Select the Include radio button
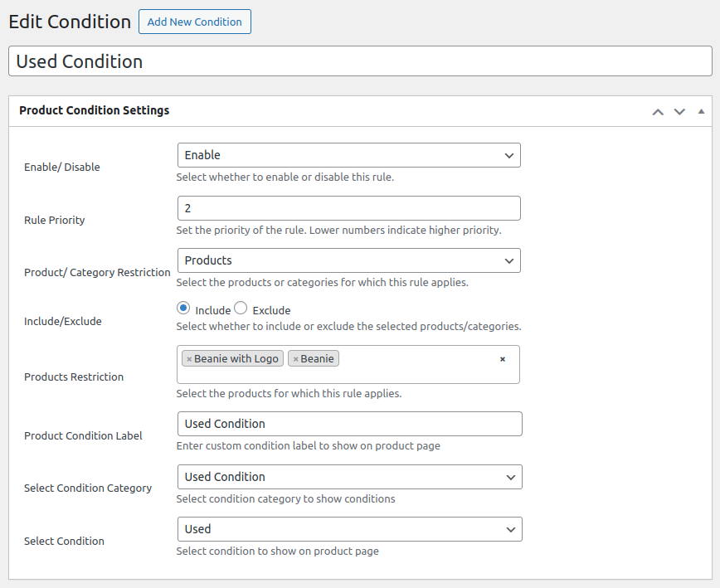 (183, 308)
